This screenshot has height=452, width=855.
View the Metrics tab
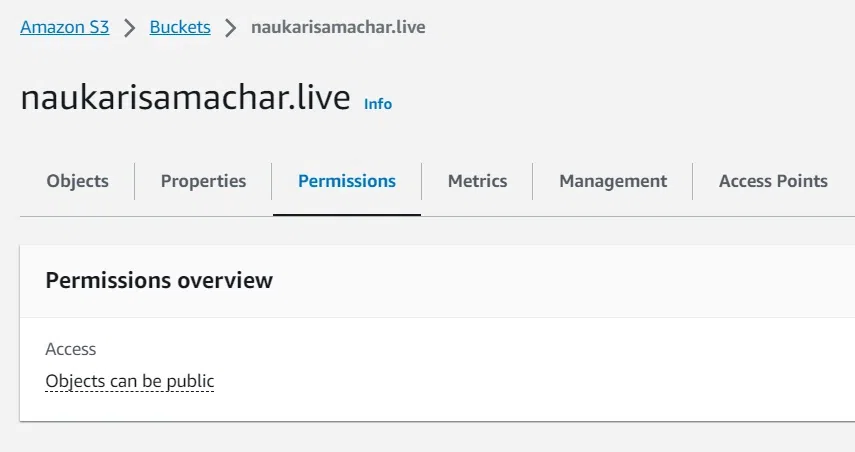pyautogui.click(x=477, y=181)
